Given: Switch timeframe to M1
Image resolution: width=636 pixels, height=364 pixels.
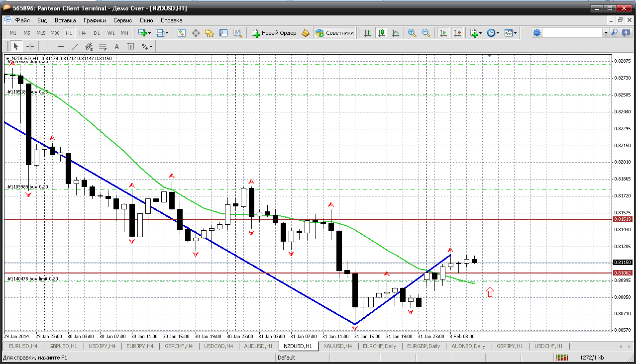Looking at the screenshot, I should coord(13,33).
